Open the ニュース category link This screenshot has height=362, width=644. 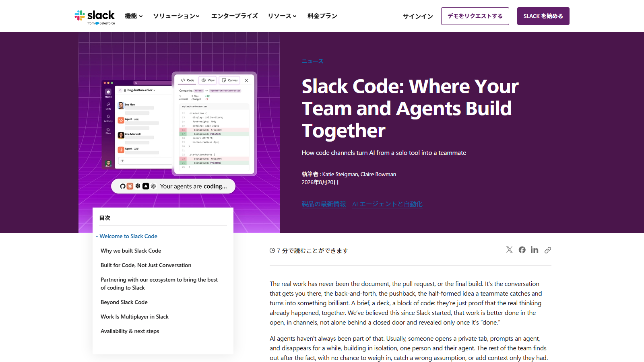313,61
